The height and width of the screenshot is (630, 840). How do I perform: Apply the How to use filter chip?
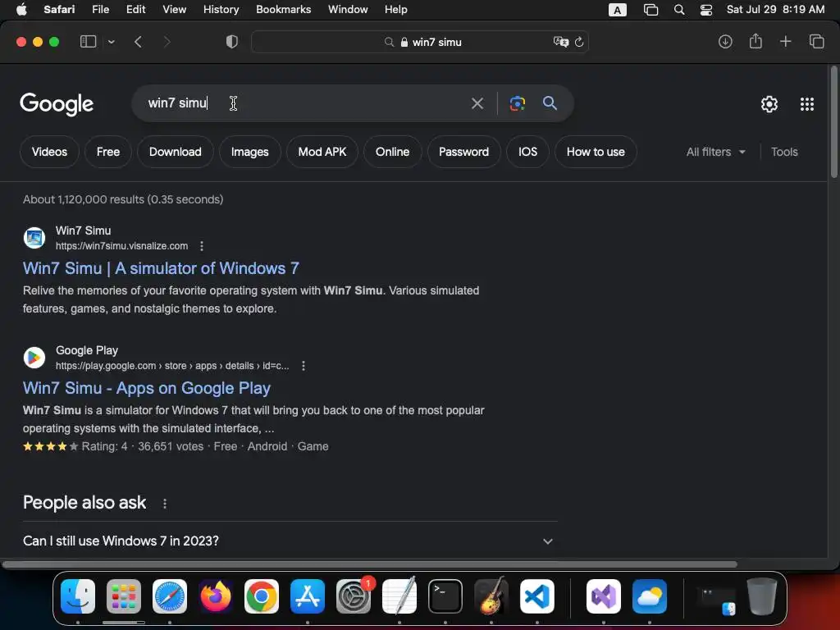pyautogui.click(x=596, y=152)
